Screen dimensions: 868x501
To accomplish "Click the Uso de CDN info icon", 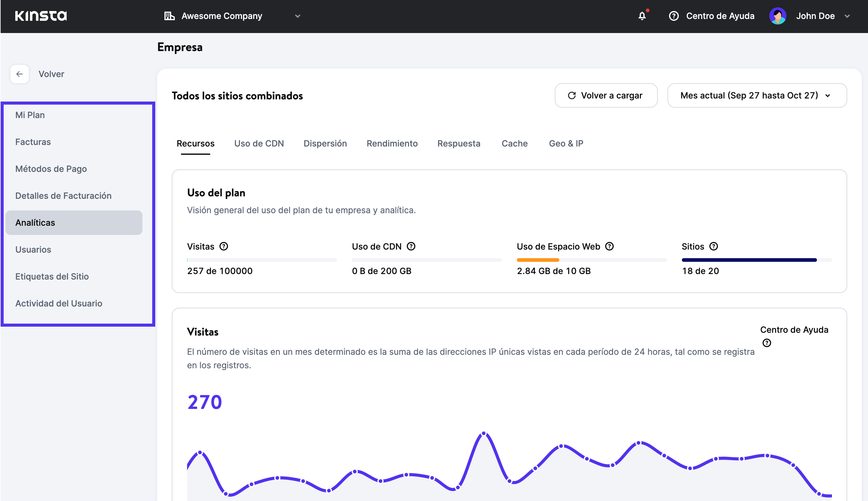I will 411,247.
